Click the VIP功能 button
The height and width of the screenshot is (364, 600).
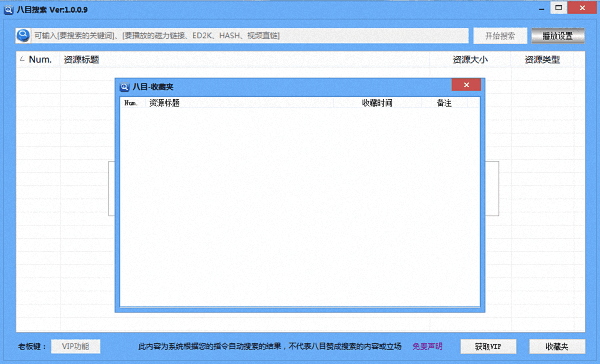pos(75,346)
